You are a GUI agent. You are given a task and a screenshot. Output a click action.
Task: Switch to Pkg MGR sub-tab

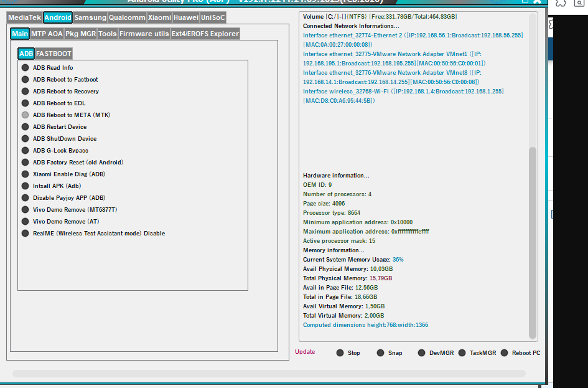(x=81, y=34)
